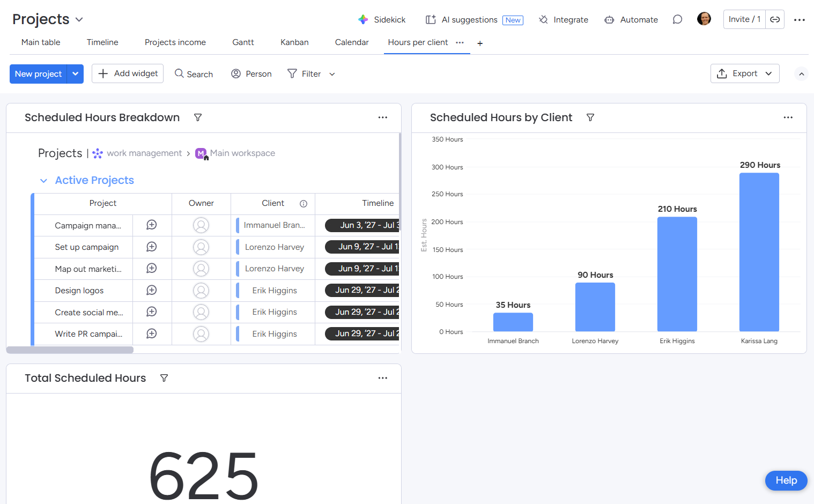The image size is (814, 504).
Task: Open Hours per client tab options menu
Action: [x=460, y=42]
